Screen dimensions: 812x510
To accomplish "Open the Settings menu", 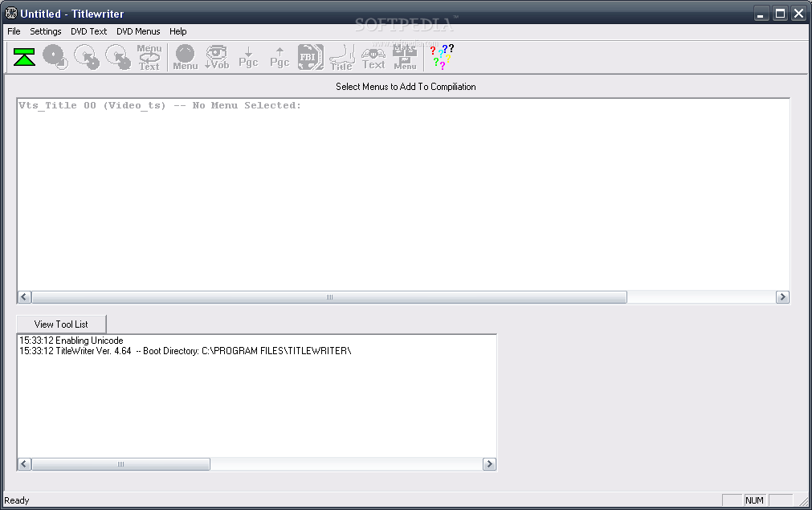I will (x=46, y=31).
